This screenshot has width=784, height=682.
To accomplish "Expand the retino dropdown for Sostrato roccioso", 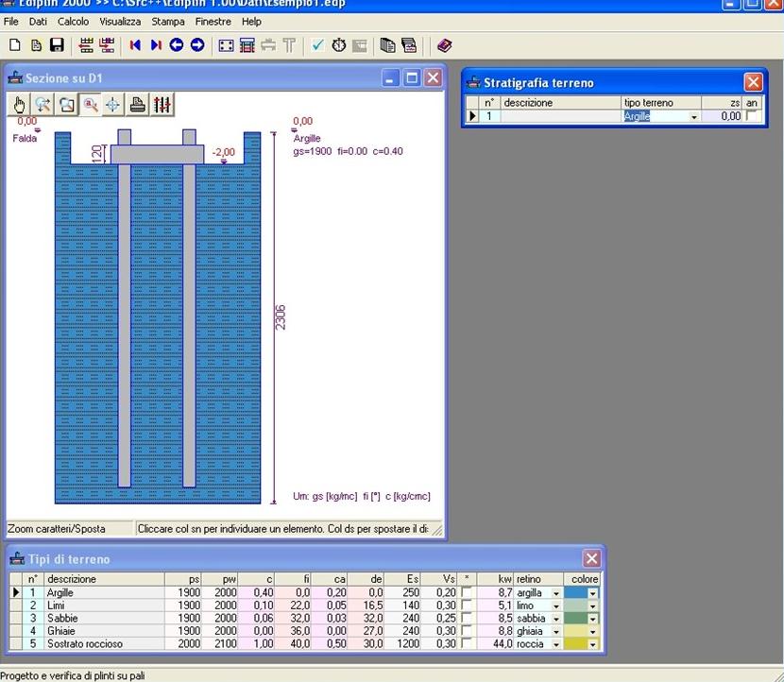I will click(x=556, y=644).
